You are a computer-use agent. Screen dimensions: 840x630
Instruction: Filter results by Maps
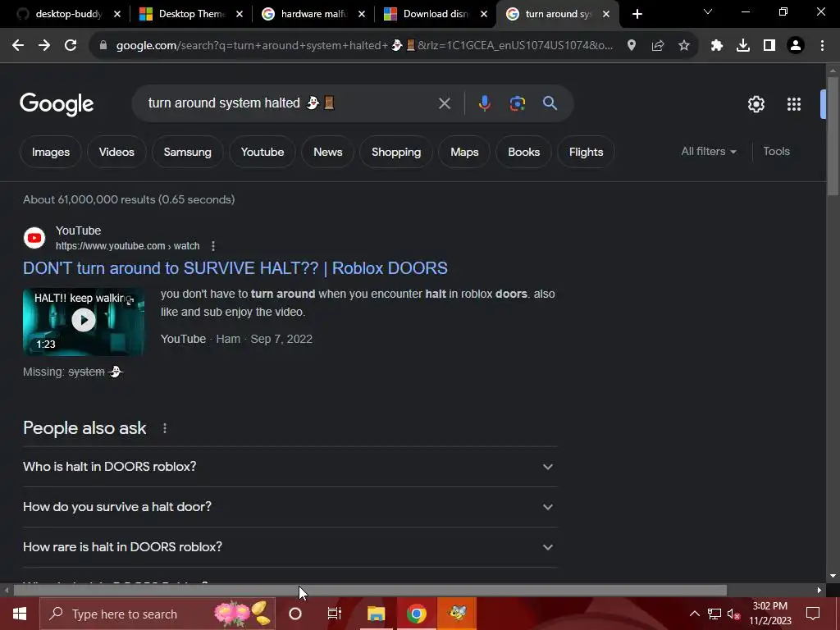pyautogui.click(x=464, y=152)
